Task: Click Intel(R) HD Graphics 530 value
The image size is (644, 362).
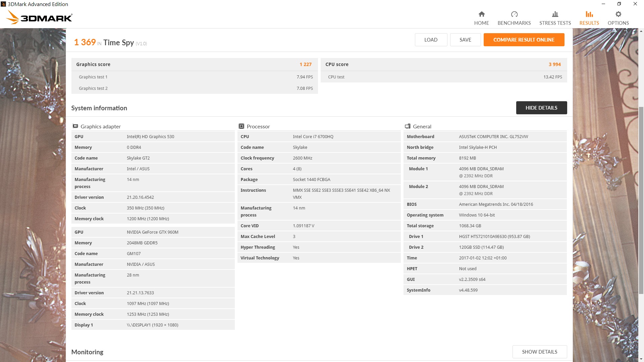Action: tap(150, 136)
